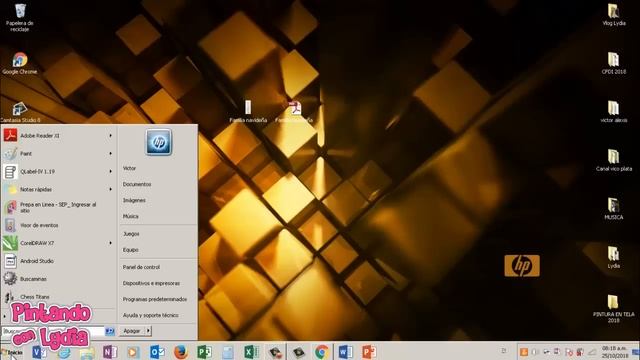Open the Google Chrome desktop shortcut

(x=20, y=63)
